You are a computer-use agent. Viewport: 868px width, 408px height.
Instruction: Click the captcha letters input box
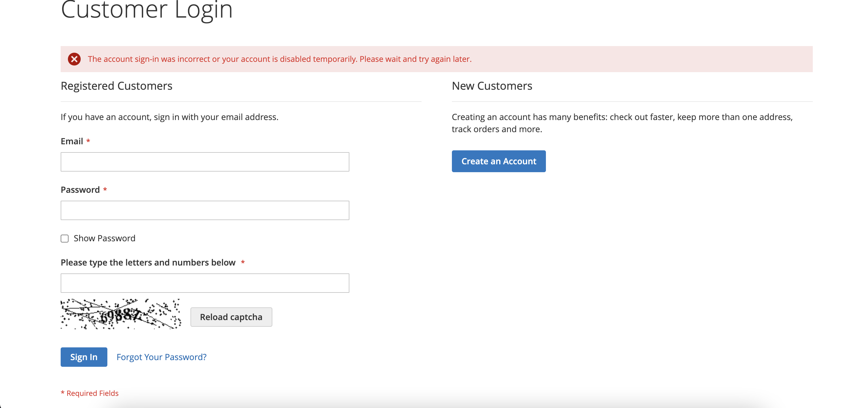tap(204, 283)
